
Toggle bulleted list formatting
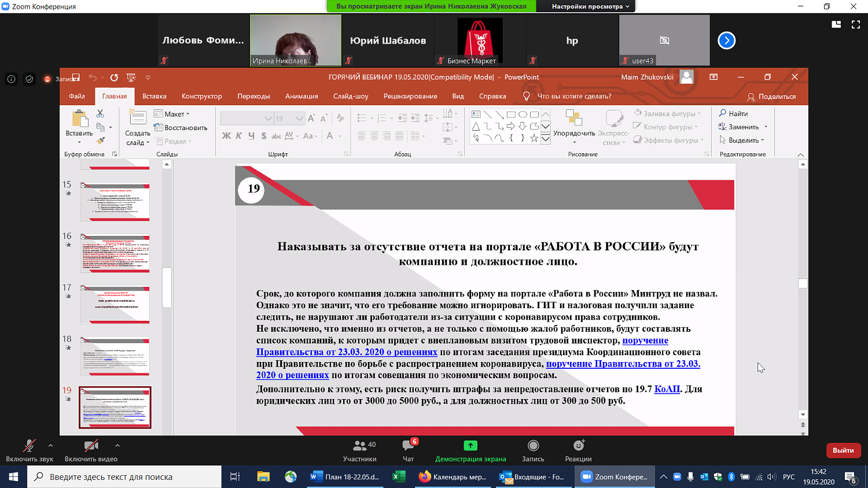click(x=362, y=118)
